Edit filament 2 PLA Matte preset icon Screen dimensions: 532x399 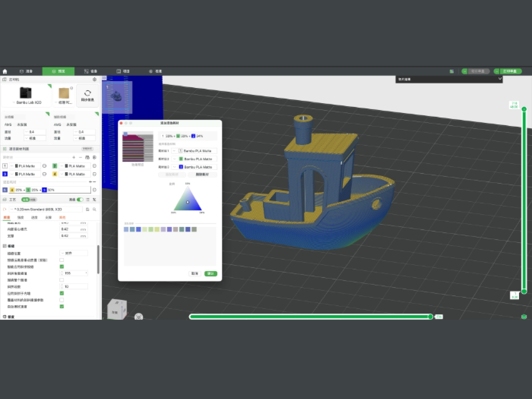pyautogui.click(x=95, y=166)
